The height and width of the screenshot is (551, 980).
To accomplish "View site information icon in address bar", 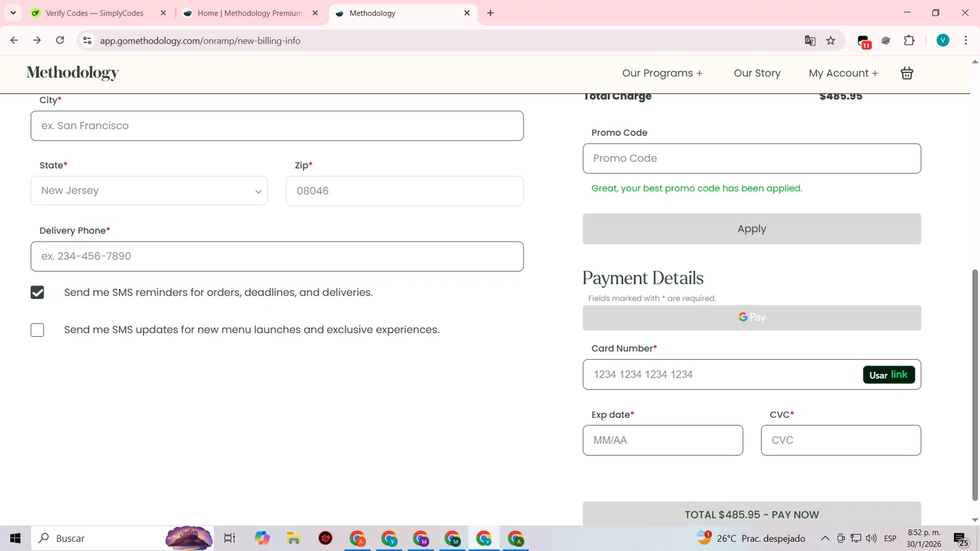I will pos(87,40).
